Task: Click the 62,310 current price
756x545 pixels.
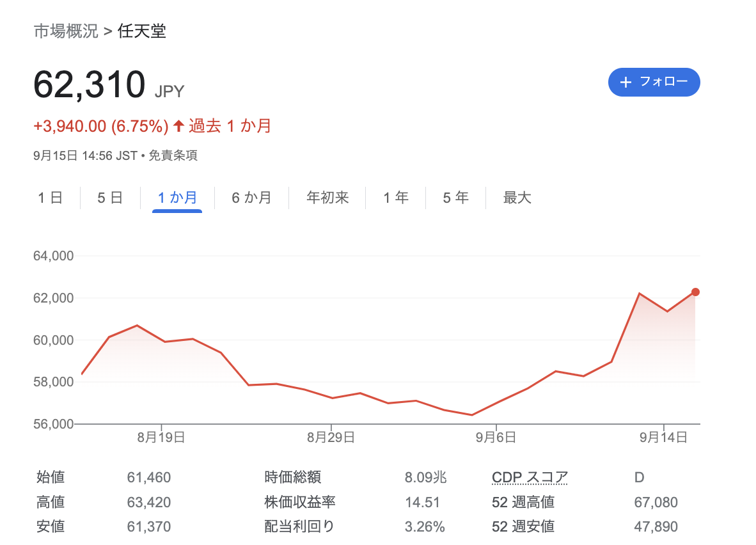Action: click(89, 84)
